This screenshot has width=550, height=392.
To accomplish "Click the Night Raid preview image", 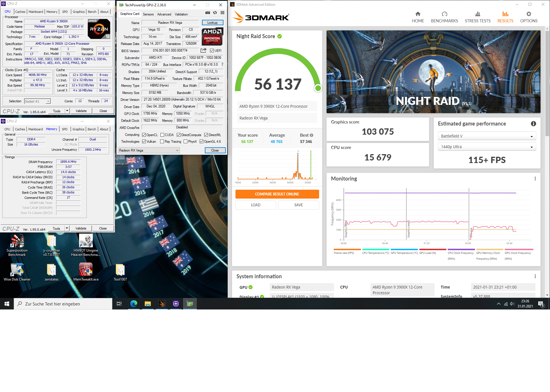I will [x=433, y=72].
